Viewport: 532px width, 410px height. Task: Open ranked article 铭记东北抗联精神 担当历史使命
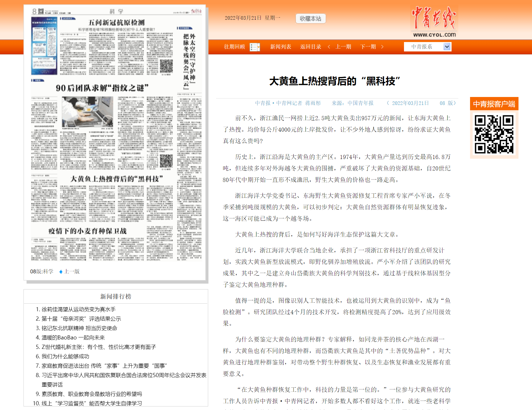point(79,328)
